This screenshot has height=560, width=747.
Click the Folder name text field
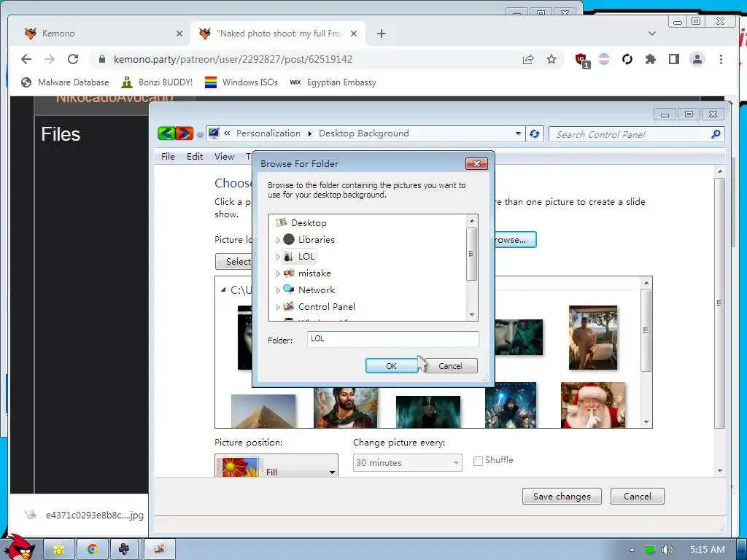(x=392, y=338)
